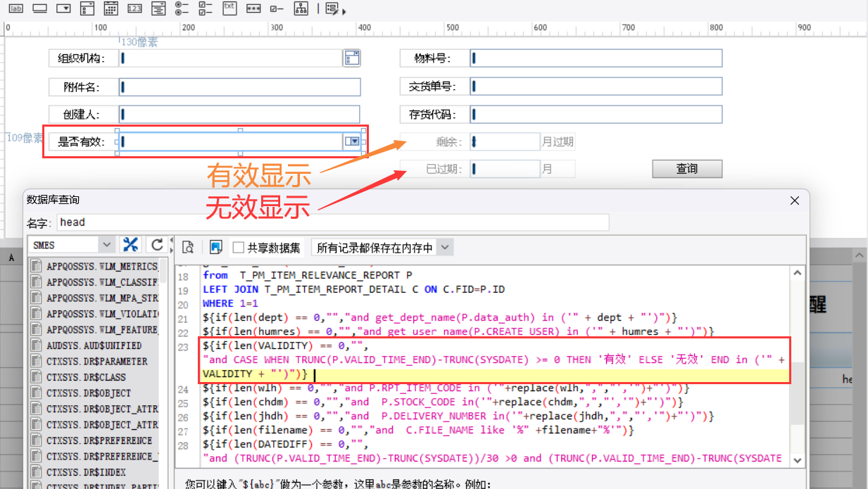The width and height of the screenshot is (868, 489).
Task: Click the 查询 button
Action: [x=687, y=169]
